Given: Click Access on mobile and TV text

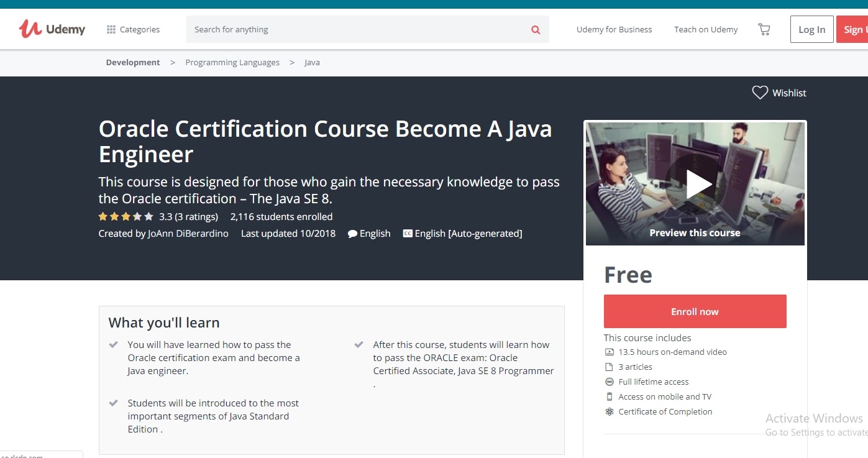Looking at the screenshot, I should 665,396.
